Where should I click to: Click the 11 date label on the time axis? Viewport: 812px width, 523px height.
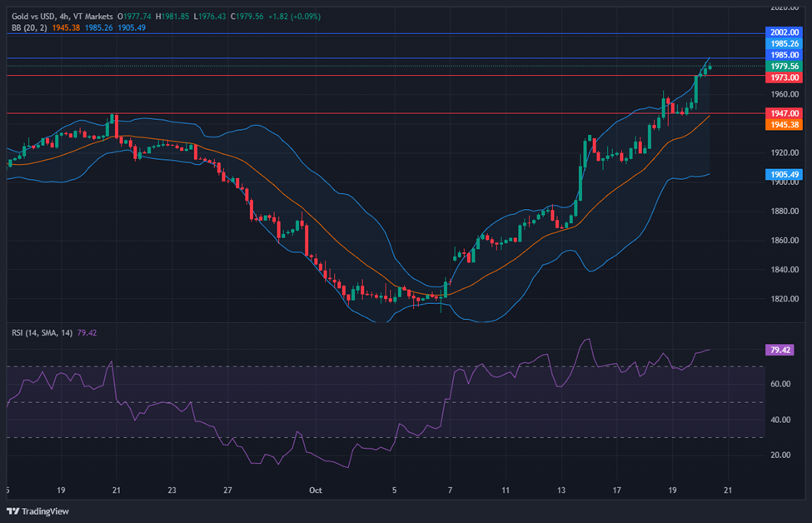tap(506, 491)
